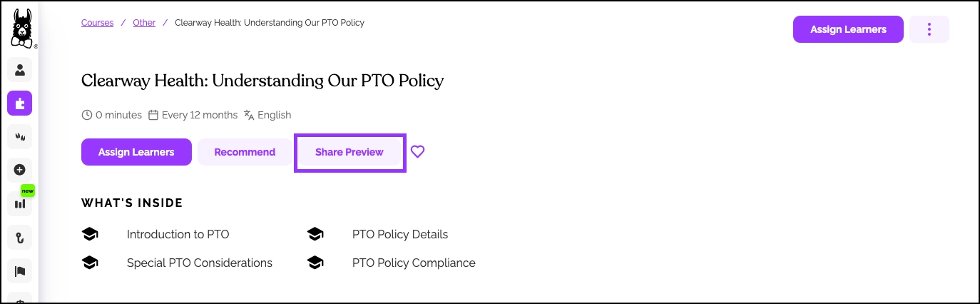This screenshot has height=304, width=980.
Task: Click the Recommend button
Action: point(245,152)
